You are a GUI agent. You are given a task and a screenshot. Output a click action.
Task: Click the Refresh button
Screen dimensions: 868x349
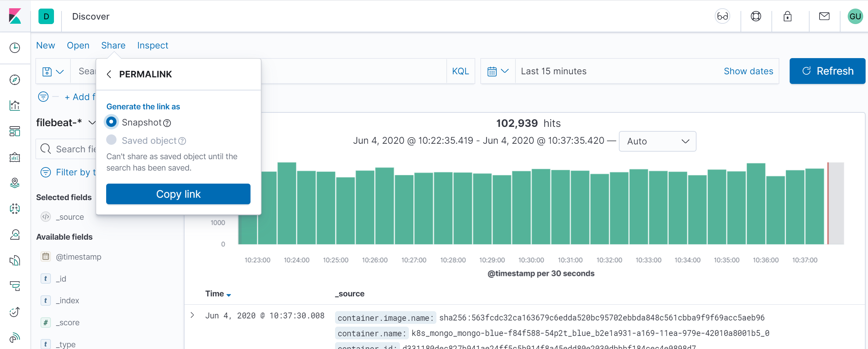tap(827, 71)
